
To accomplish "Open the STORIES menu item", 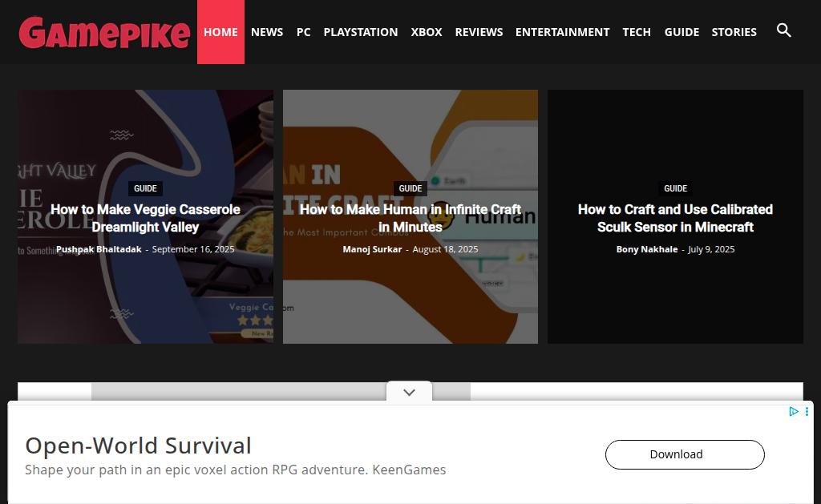I will (x=734, y=32).
